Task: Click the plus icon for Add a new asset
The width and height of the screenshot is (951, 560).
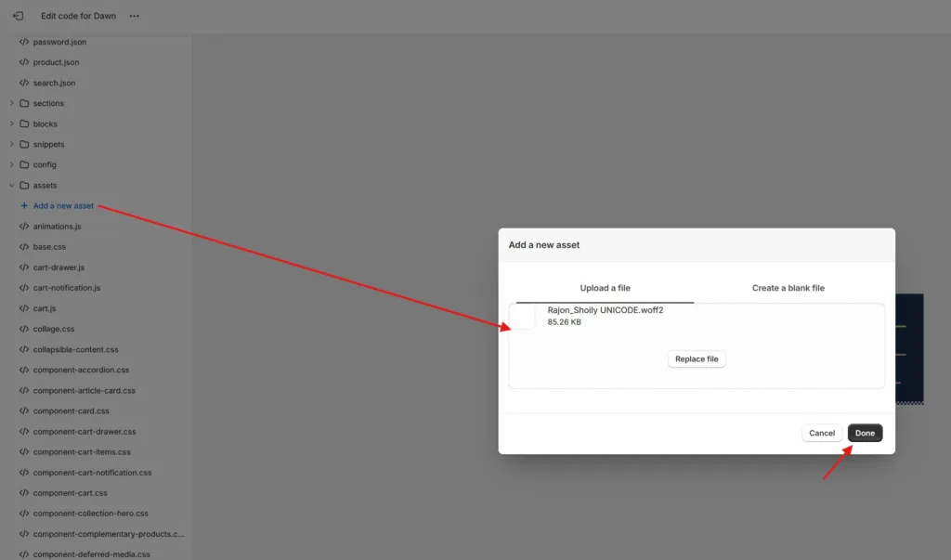Action: coord(24,206)
